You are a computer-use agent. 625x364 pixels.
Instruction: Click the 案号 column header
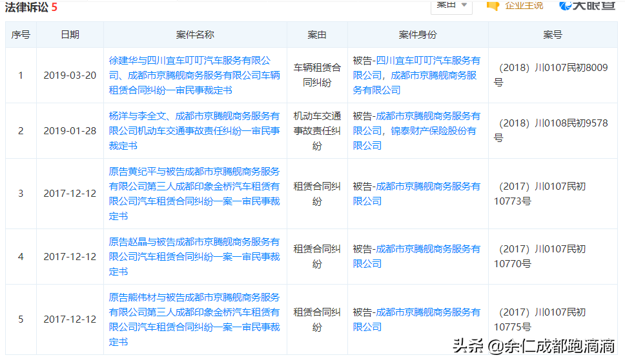point(553,35)
